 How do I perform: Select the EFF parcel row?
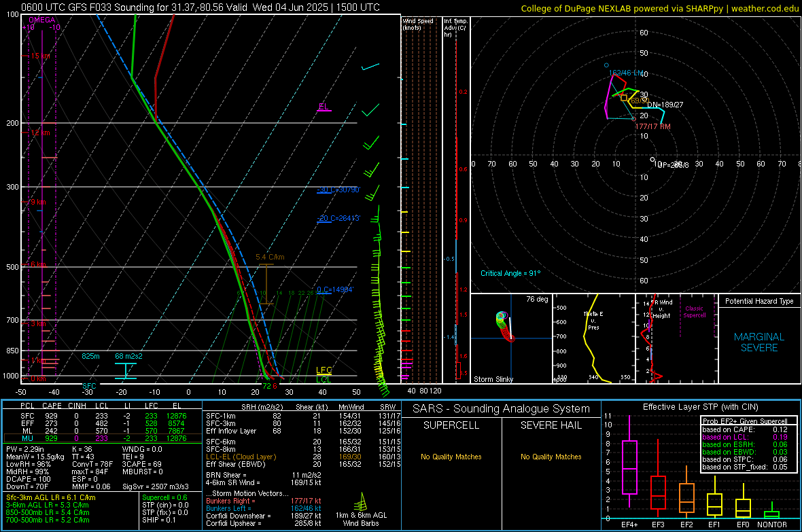coord(103,423)
